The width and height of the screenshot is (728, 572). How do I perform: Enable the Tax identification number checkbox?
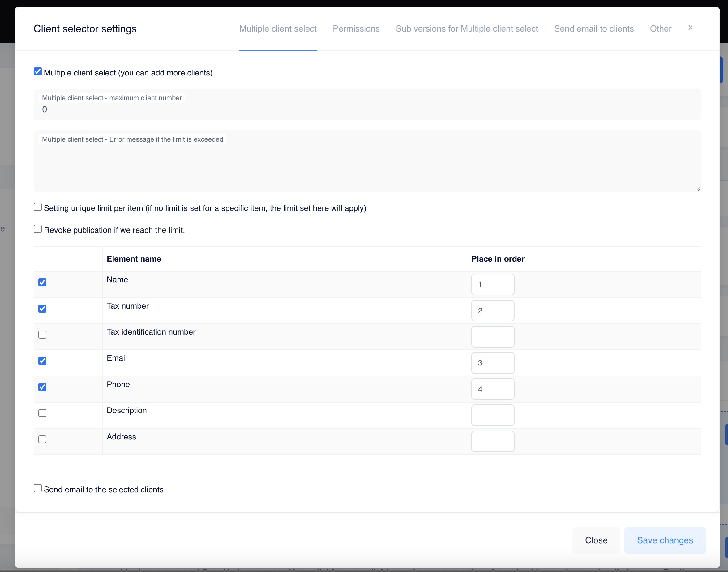(43, 335)
